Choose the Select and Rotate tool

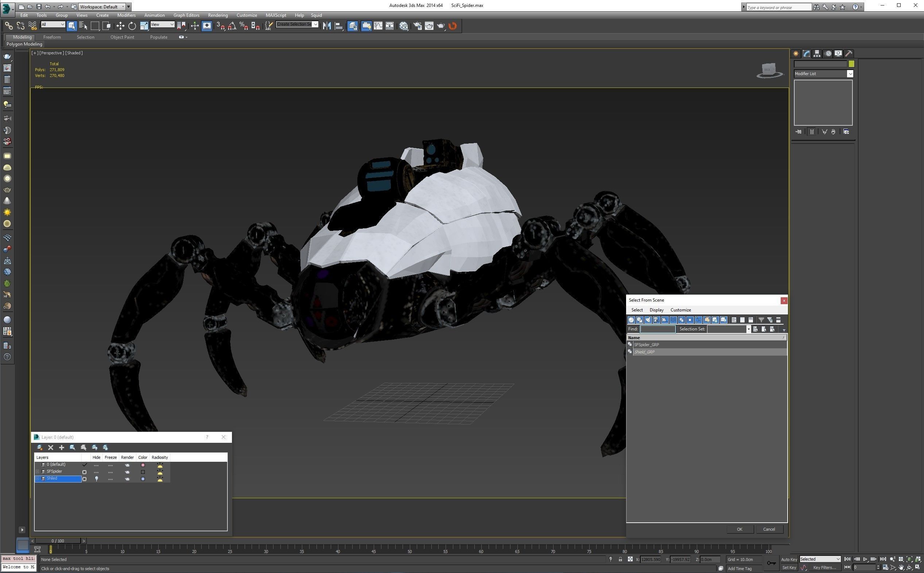(x=132, y=26)
